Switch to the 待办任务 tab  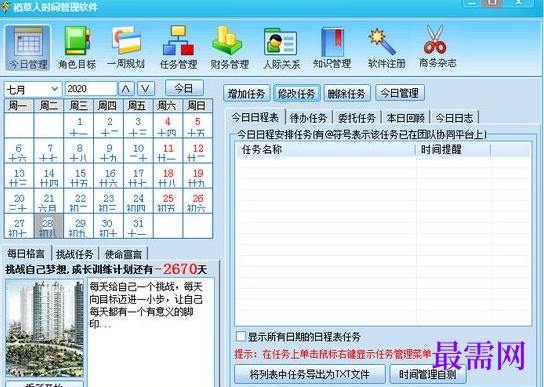click(x=308, y=118)
